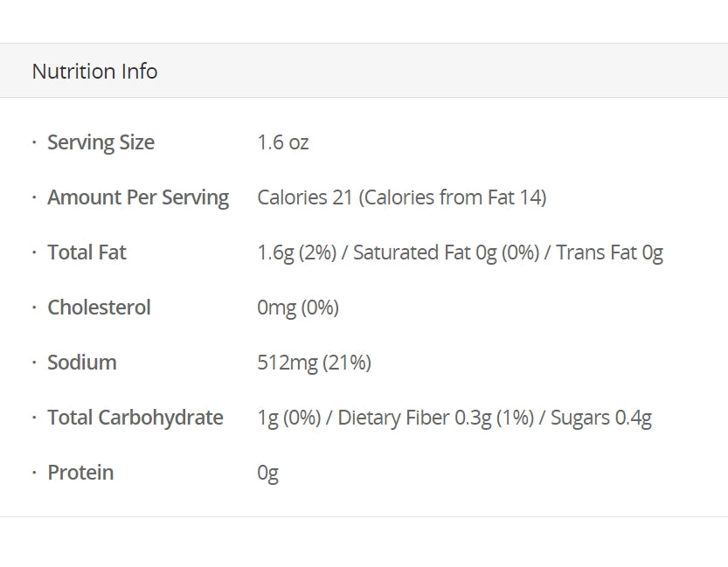Click the Trans Fat 0g text
The image size is (728, 567).
pyautogui.click(x=609, y=252)
